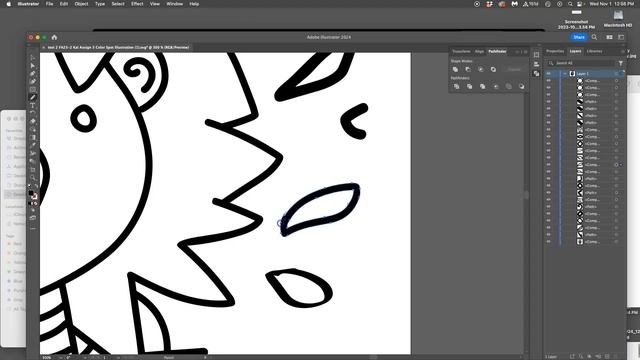Open the workspace switcher dropdown

point(621,37)
